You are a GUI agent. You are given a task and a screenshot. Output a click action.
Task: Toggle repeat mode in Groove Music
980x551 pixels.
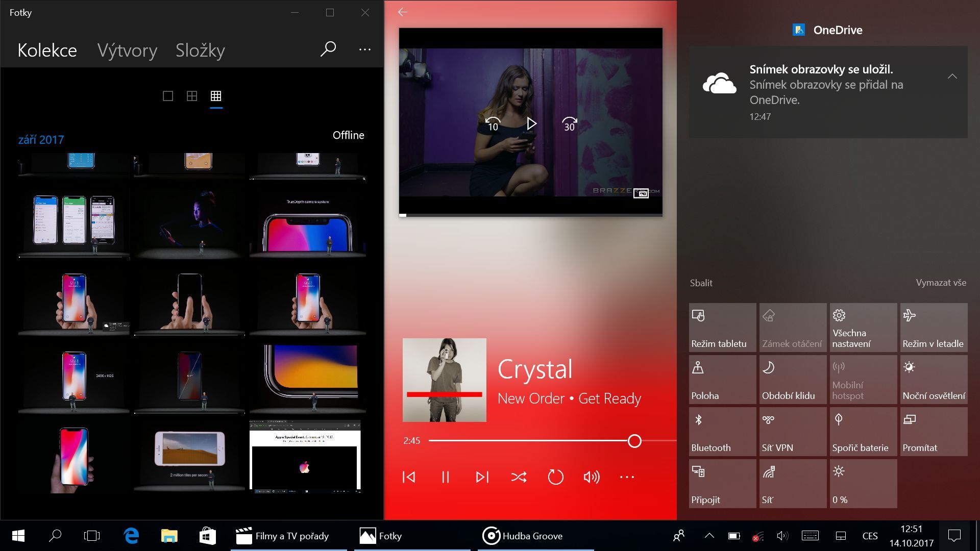pos(555,477)
